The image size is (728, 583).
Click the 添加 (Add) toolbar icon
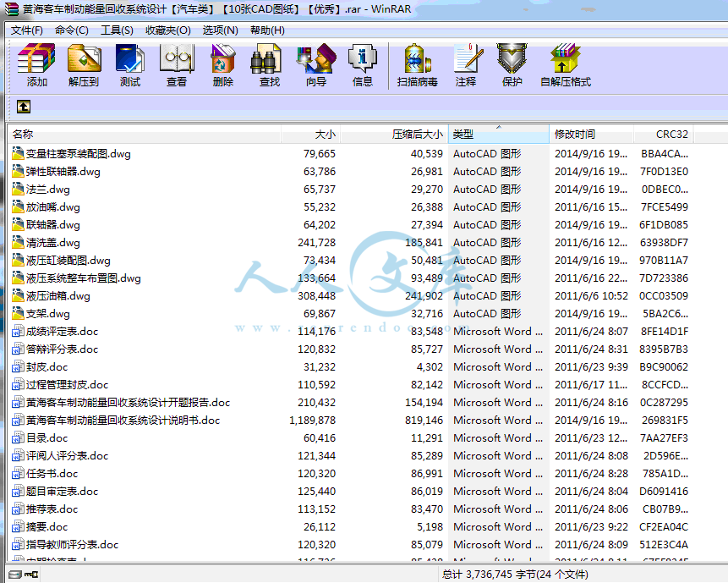pyautogui.click(x=36, y=58)
